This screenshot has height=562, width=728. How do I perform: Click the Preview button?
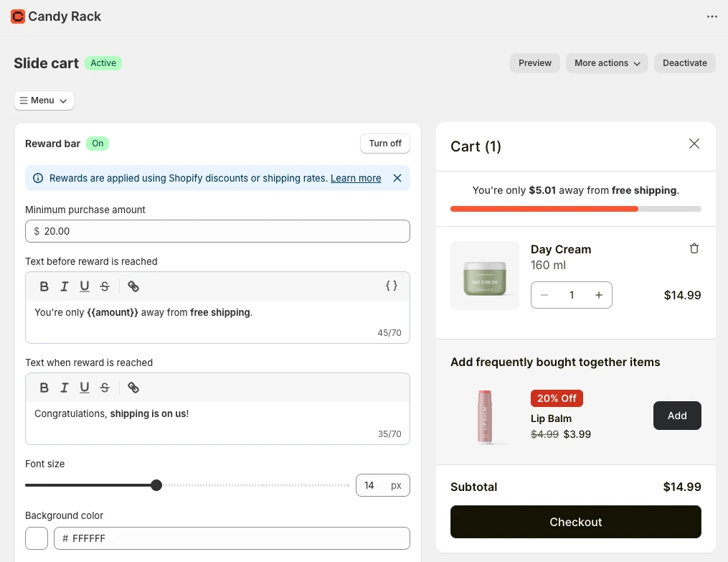534,63
